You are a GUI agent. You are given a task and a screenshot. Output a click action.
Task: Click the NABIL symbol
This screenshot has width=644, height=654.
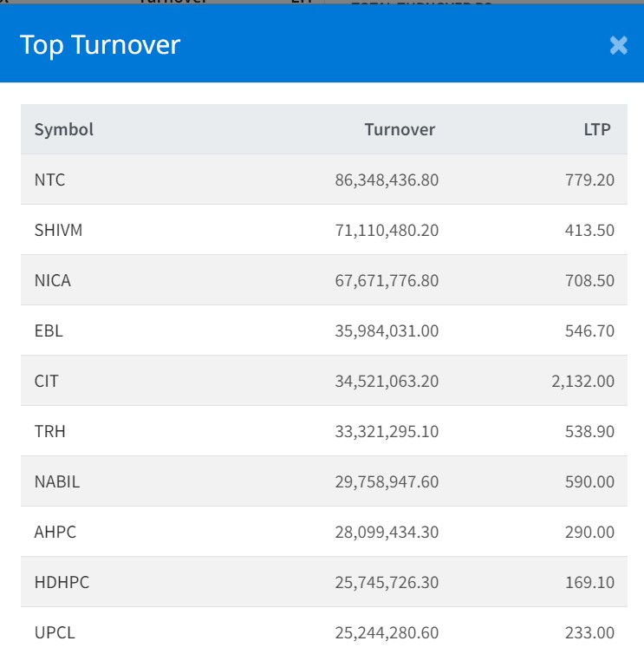coord(57,481)
